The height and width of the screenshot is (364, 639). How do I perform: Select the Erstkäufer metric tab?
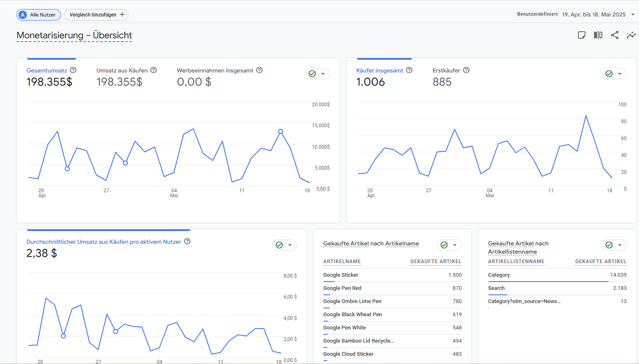pyautogui.click(x=446, y=71)
